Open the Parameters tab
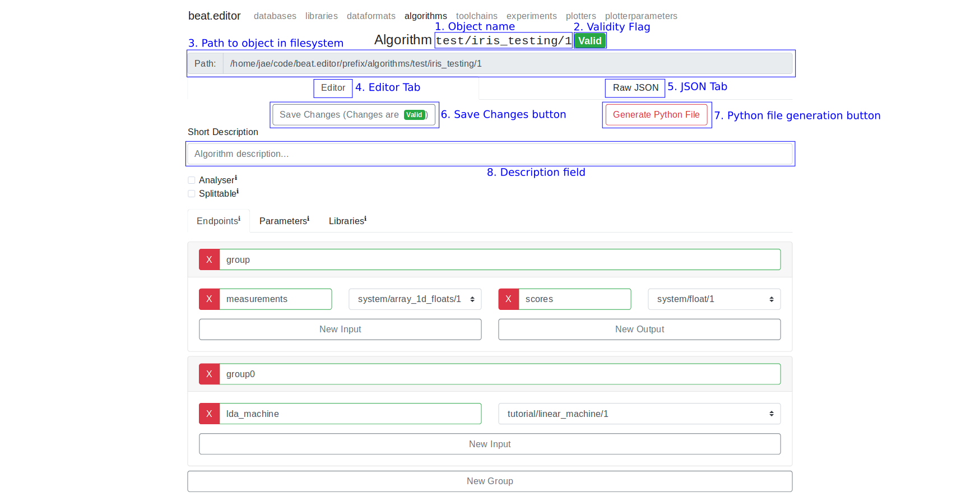Image resolution: width=980 pixels, height=501 pixels. click(284, 221)
